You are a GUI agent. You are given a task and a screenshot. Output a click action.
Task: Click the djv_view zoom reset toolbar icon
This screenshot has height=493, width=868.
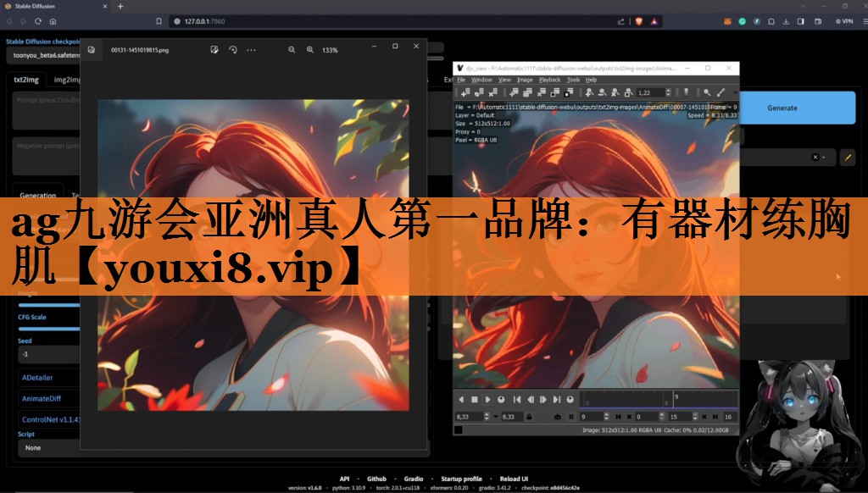tap(615, 93)
